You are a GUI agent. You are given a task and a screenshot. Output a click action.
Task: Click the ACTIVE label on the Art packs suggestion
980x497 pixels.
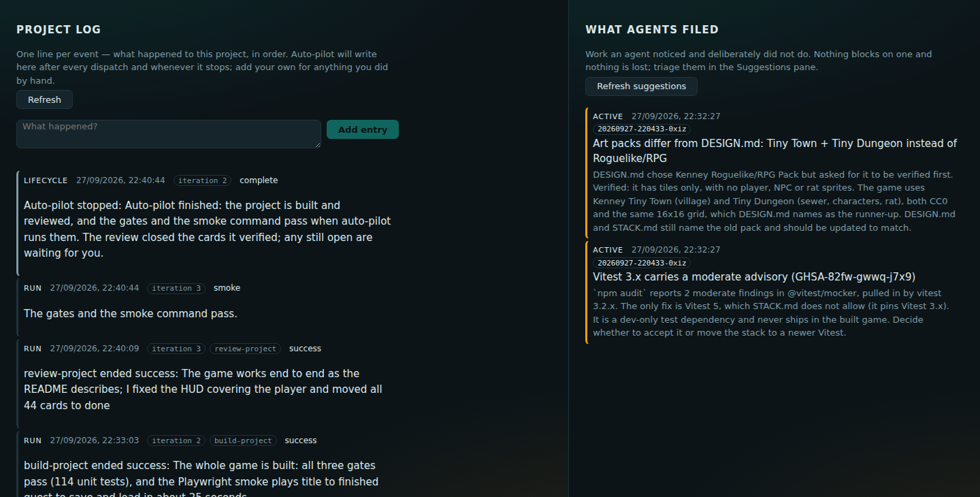click(x=608, y=116)
